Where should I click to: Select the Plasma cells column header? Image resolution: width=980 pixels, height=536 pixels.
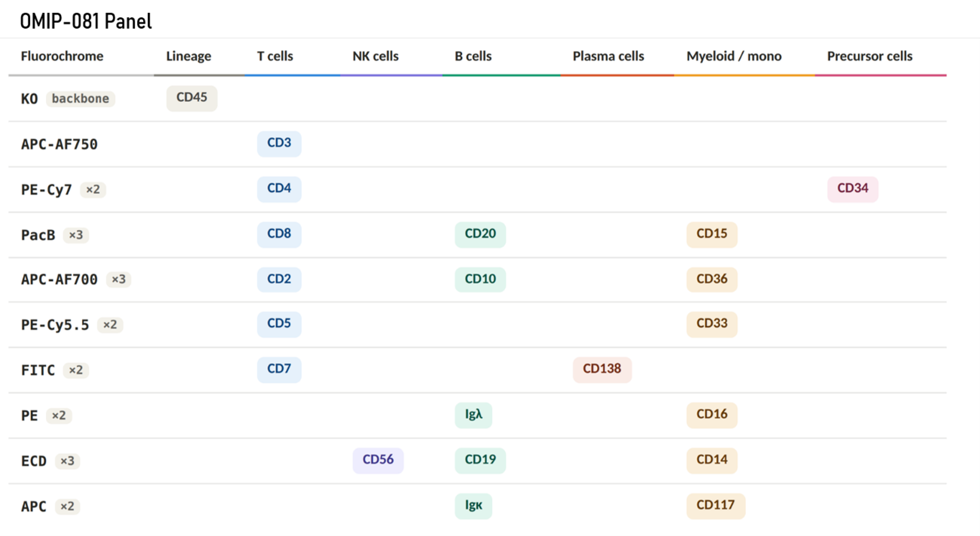point(608,56)
